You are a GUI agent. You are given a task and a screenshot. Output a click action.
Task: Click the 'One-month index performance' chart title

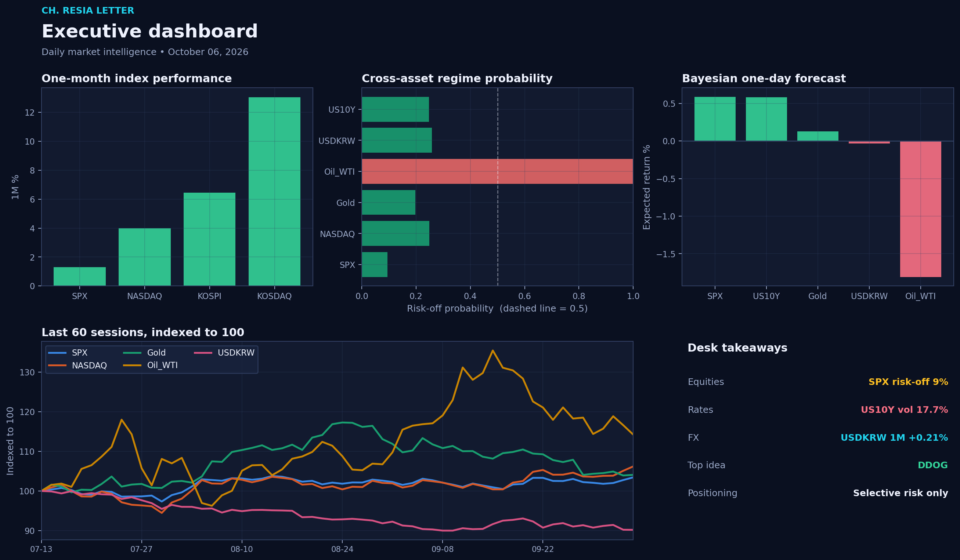[x=137, y=79]
